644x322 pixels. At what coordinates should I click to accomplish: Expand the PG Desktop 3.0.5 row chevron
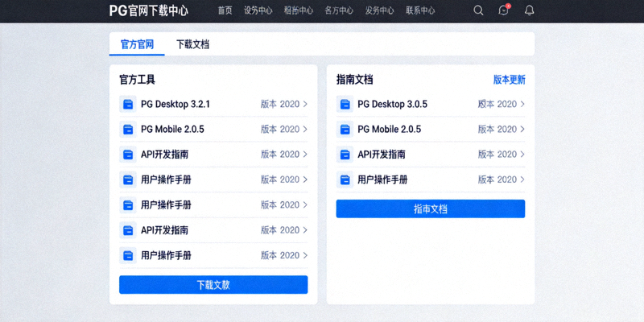pyautogui.click(x=522, y=105)
